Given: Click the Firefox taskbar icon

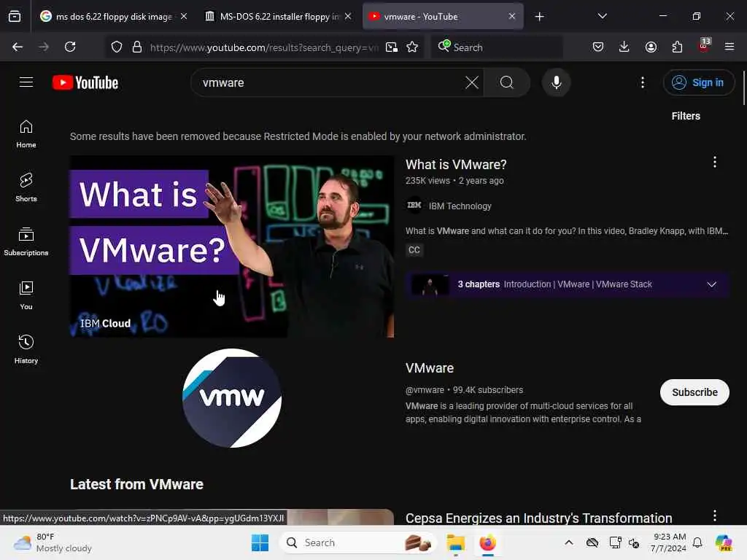Looking at the screenshot, I should click(487, 542).
